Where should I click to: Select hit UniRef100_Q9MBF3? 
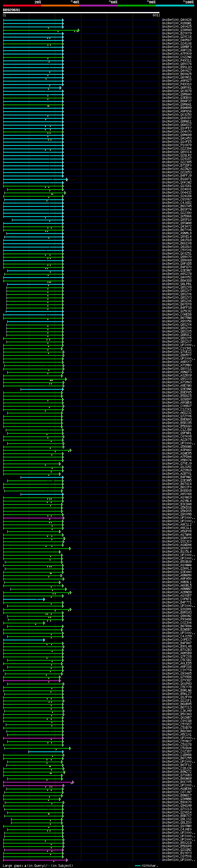pyautogui.click(x=177, y=47)
